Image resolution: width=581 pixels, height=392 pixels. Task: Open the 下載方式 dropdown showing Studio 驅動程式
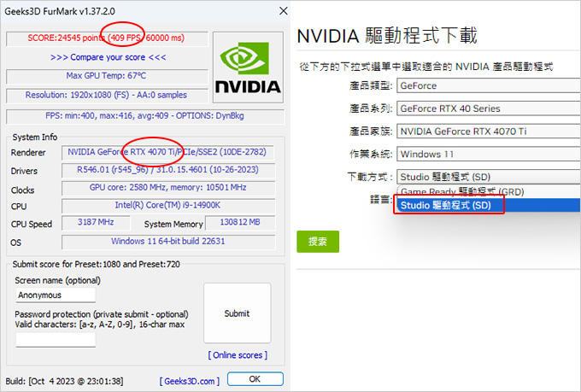pos(489,177)
